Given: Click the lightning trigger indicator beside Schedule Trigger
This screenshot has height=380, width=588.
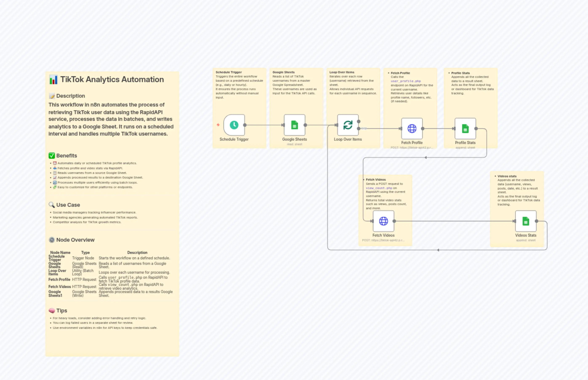Looking at the screenshot, I should tap(218, 125).
